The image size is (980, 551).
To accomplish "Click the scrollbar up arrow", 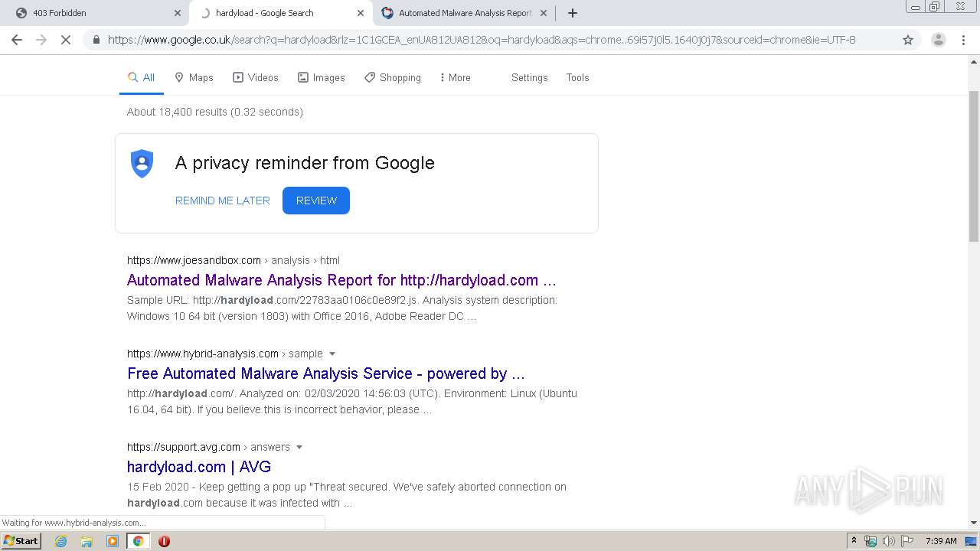I will 974,62.
